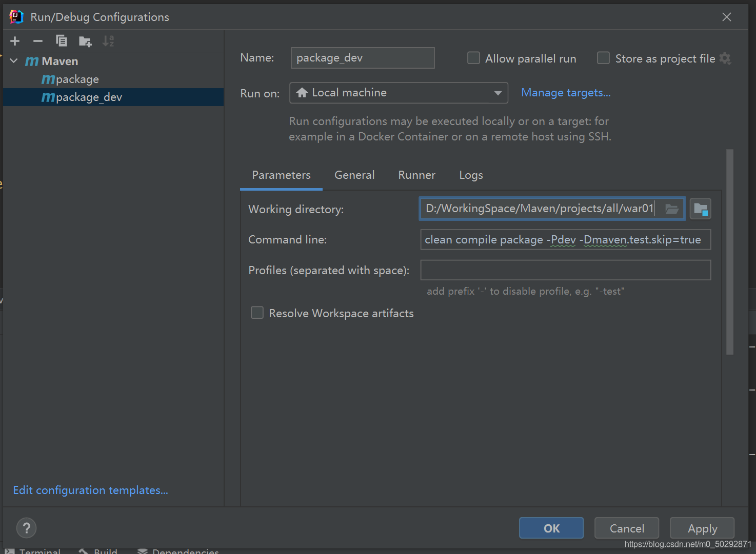Viewport: 756px width, 554px height.
Task: Enable Allow parallel run checkbox
Action: pyautogui.click(x=473, y=58)
